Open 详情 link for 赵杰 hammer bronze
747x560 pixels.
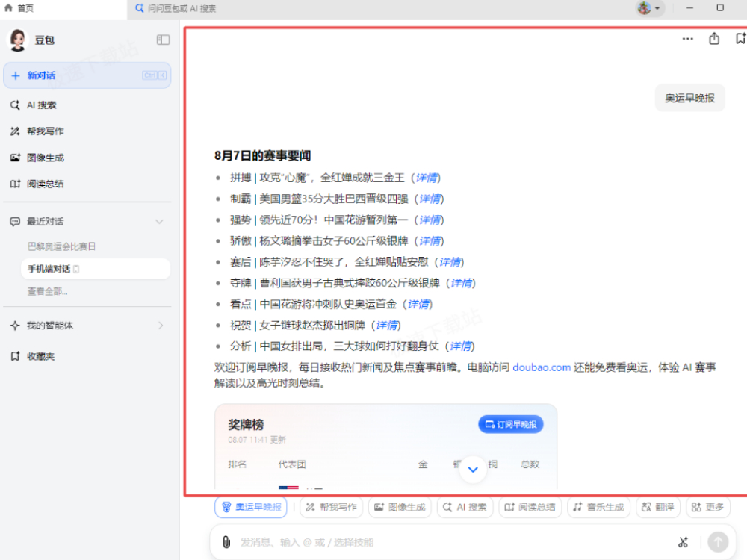point(386,326)
